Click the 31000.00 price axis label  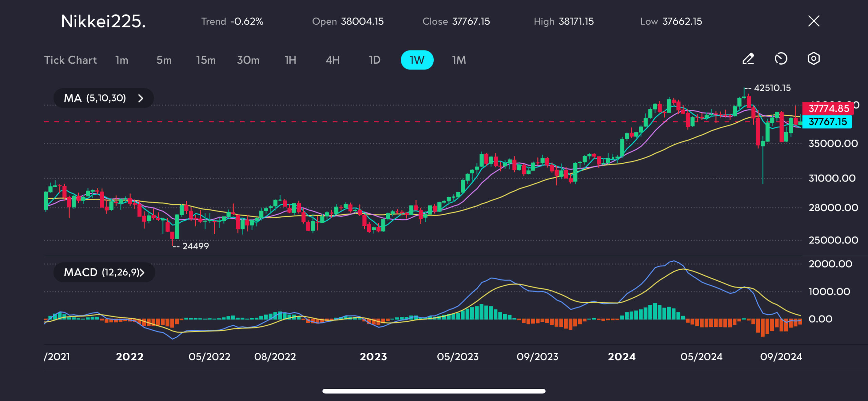[832, 178]
